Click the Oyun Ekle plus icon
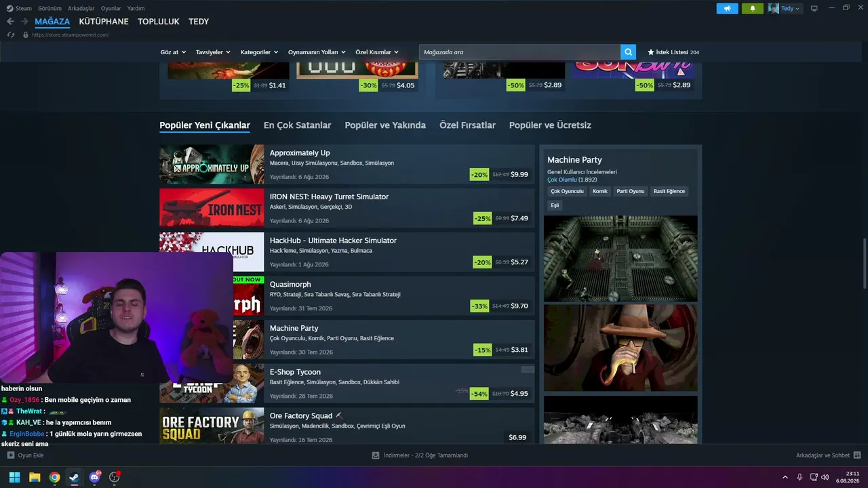868x488 pixels. tap(10, 455)
